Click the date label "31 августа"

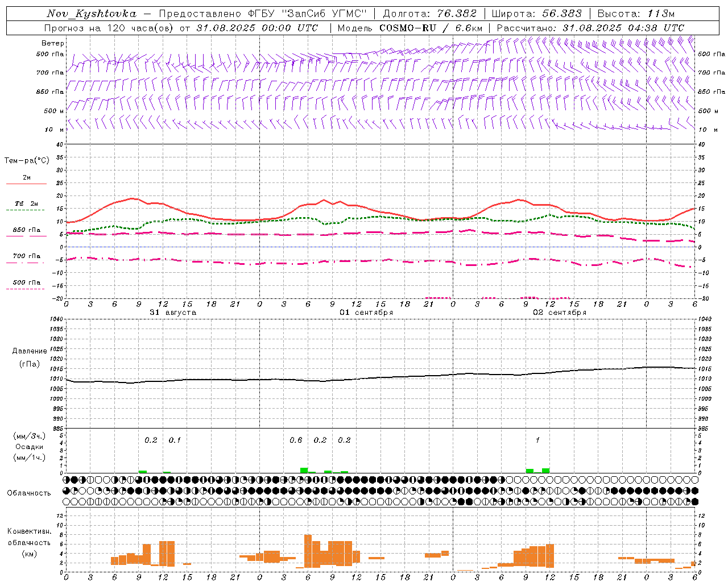173,313
